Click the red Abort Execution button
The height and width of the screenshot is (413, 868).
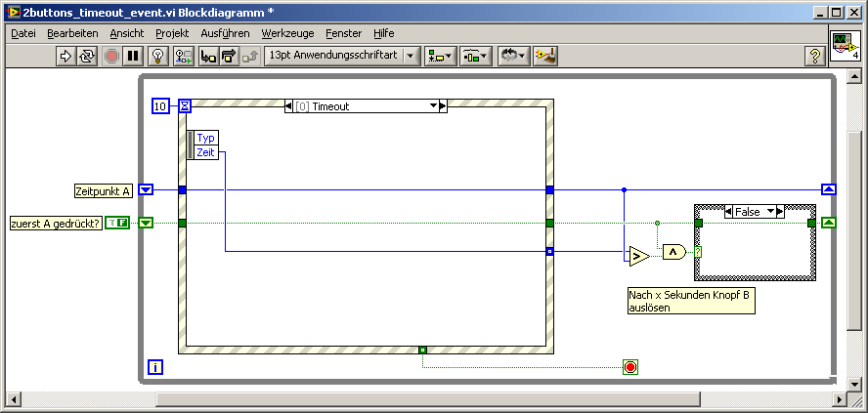pos(112,56)
